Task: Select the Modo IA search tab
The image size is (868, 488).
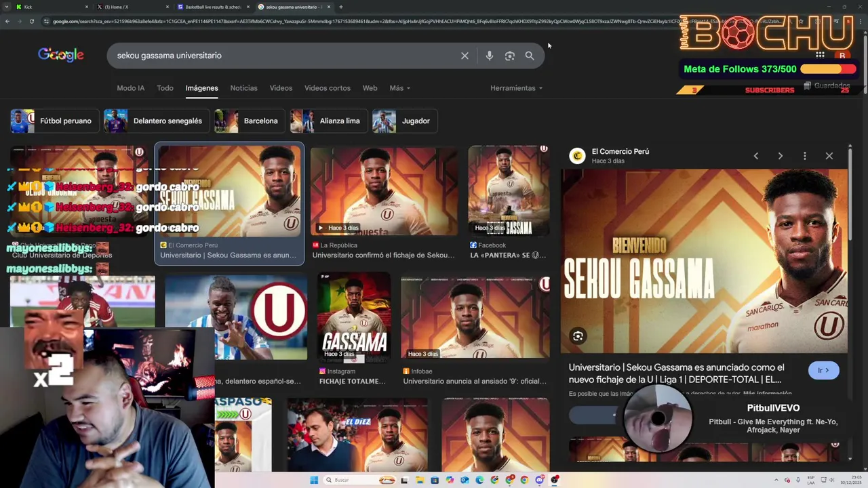Action: (131, 88)
